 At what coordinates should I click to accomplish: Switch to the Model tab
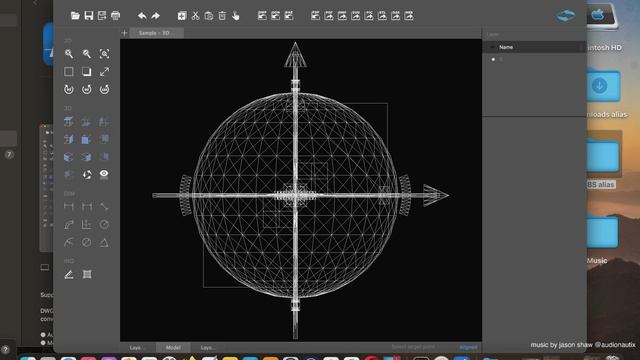tap(173, 347)
